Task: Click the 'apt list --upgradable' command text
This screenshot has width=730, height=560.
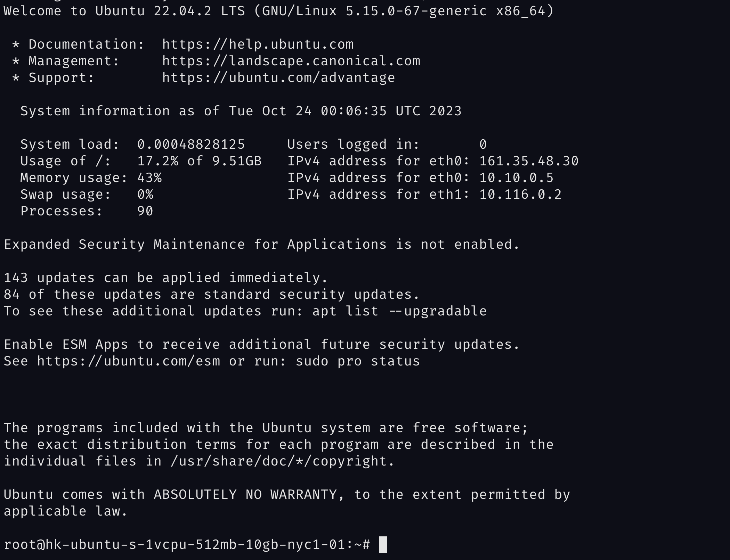Action: [x=399, y=311]
